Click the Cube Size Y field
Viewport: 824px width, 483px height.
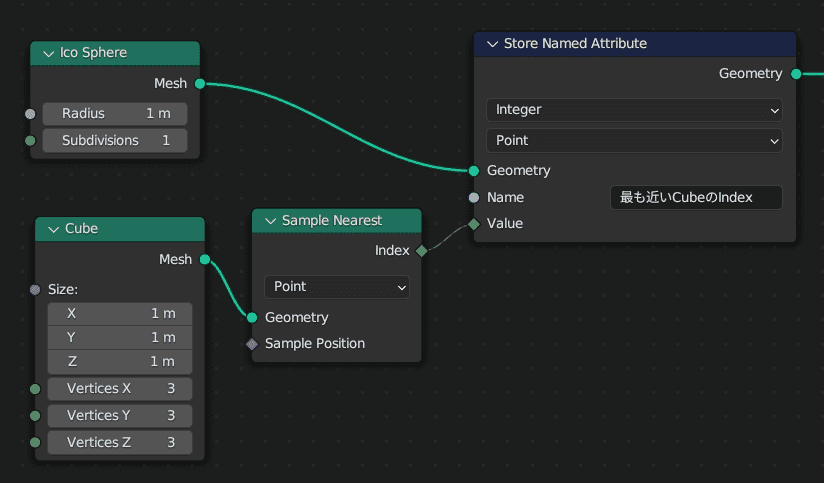120,337
